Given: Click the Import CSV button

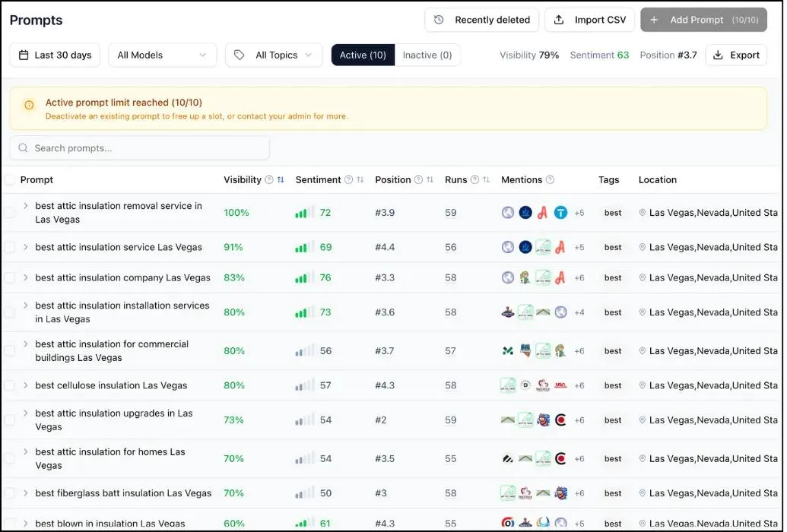Looking at the screenshot, I should click(590, 20).
